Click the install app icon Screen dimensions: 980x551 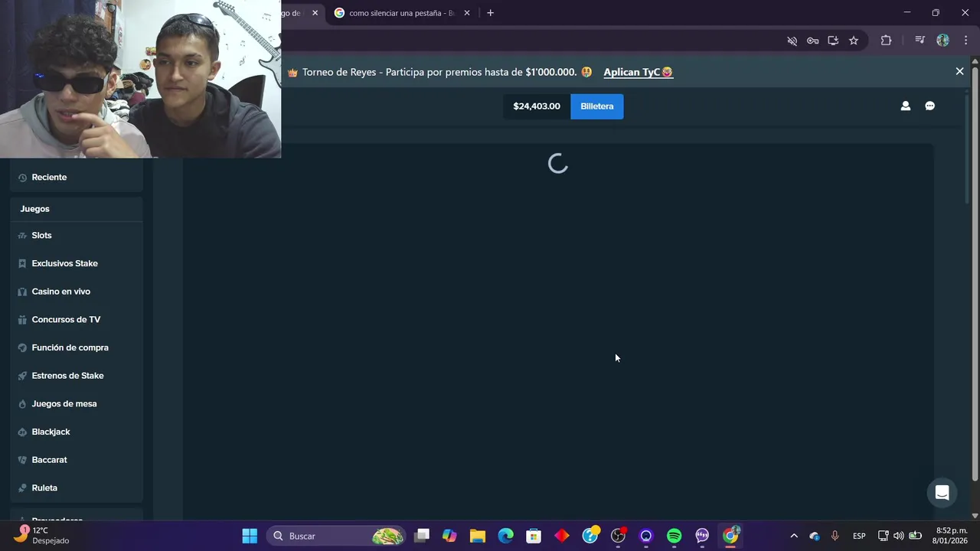click(x=833, y=41)
